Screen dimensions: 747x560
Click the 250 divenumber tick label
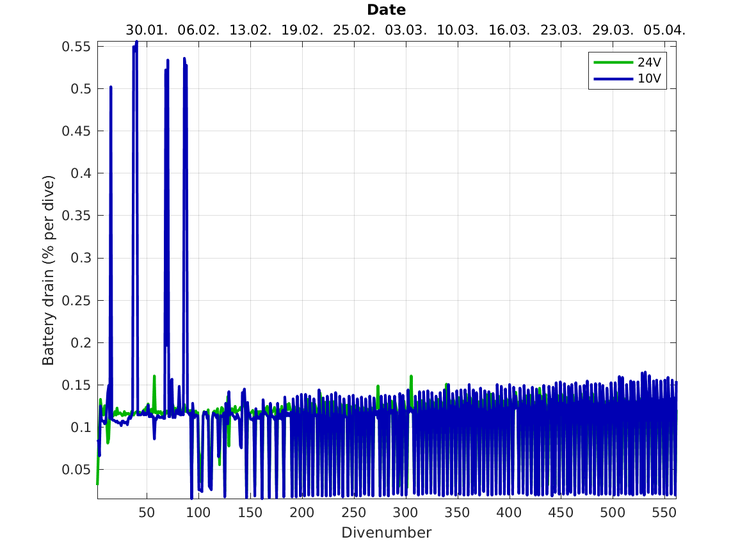tap(354, 513)
